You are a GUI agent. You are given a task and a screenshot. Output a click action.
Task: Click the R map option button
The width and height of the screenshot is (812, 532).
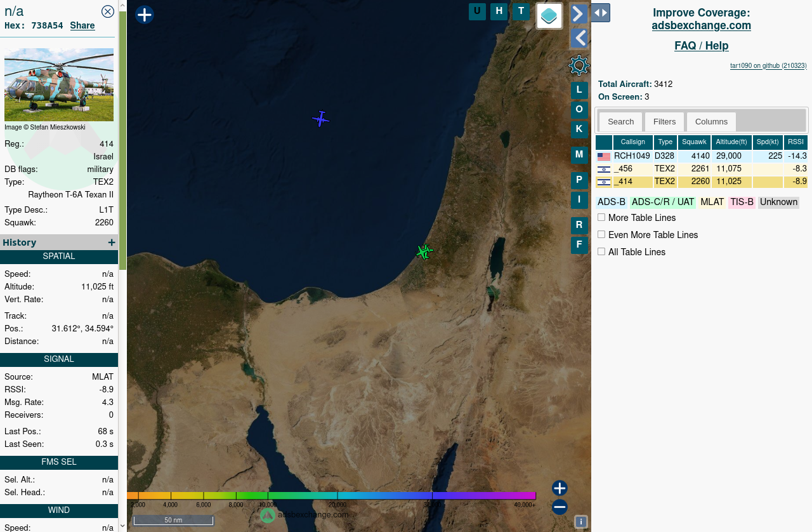pyautogui.click(x=579, y=225)
